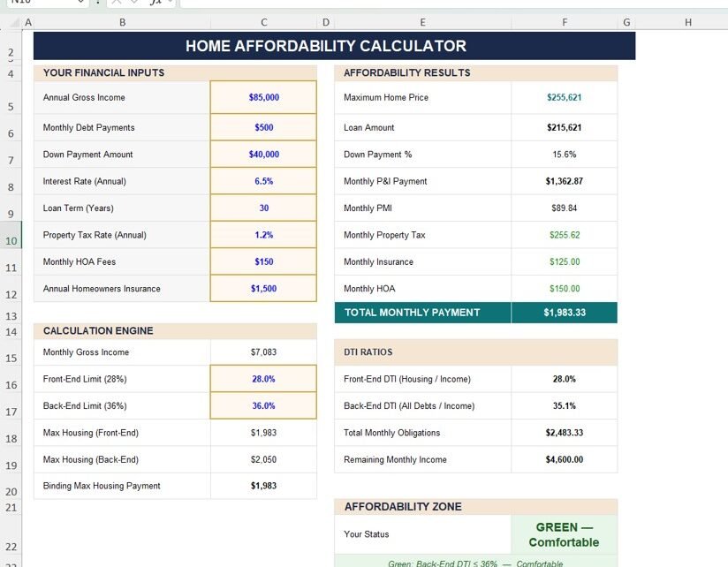Select column H header
Viewport: 728px width, 567px height.
(x=687, y=22)
